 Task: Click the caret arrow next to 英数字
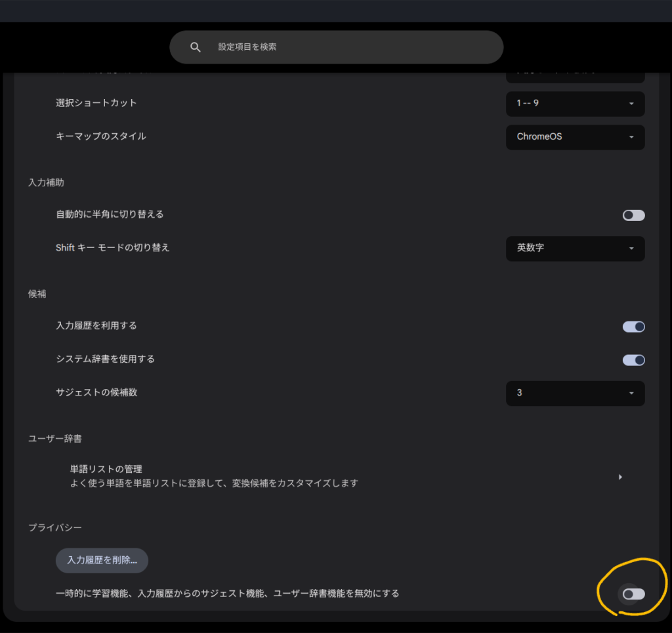(631, 249)
